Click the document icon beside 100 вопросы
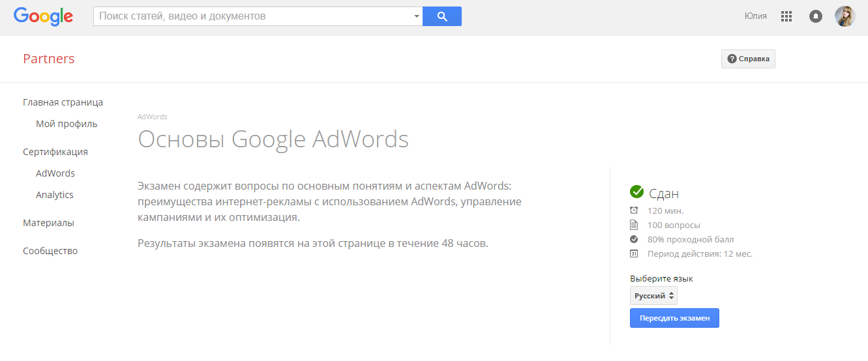Screen dimensions: 868x361 [x=634, y=225]
